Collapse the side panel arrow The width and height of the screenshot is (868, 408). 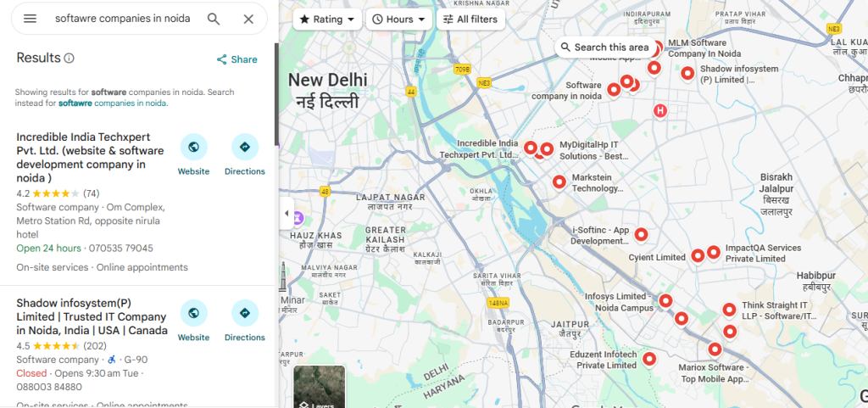pyautogui.click(x=287, y=213)
